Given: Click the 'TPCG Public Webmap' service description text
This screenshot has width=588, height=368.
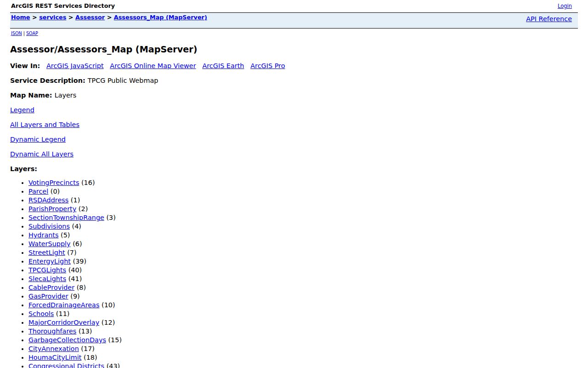Looking at the screenshot, I should [x=123, y=80].
